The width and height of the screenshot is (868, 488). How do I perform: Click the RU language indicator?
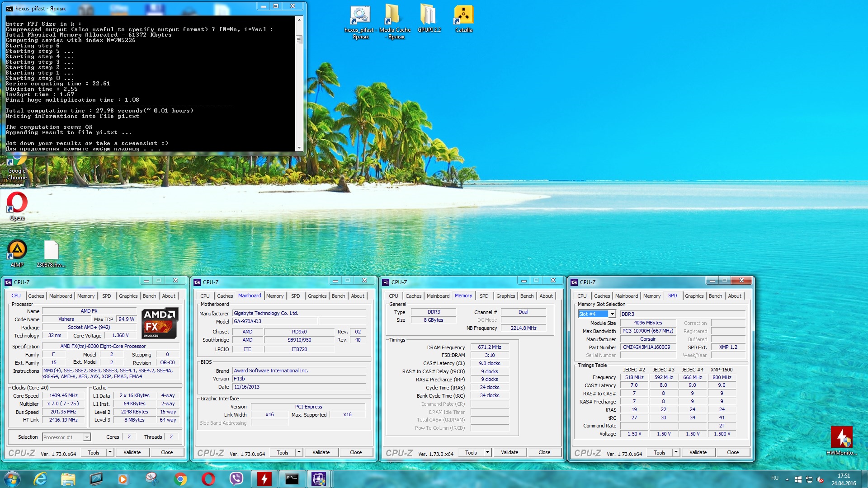click(775, 478)
